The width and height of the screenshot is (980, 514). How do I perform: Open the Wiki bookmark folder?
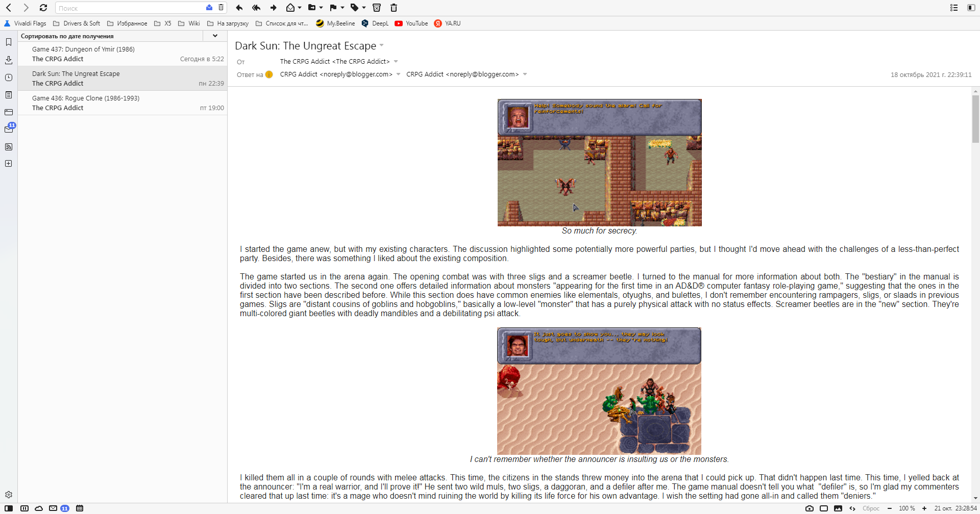(x=189, y=23)
